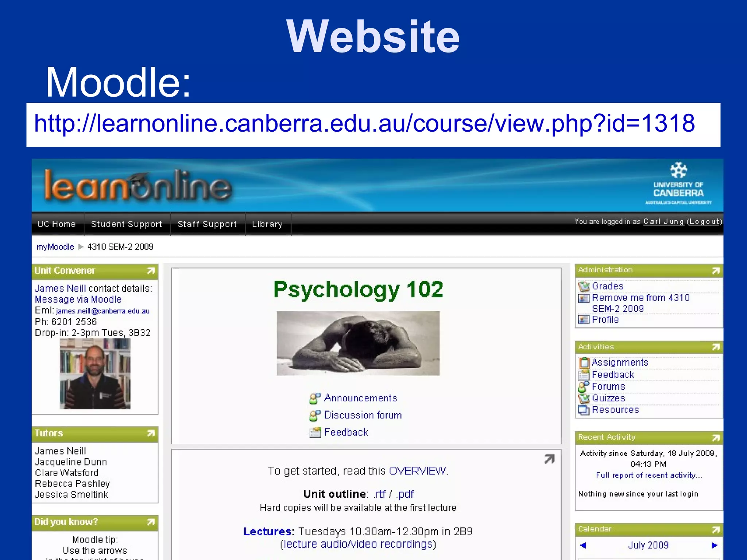Image resolution: width=747 pixels, height=560 pixels.
Task: Open the Assignments link
Action: click(620, 362)
